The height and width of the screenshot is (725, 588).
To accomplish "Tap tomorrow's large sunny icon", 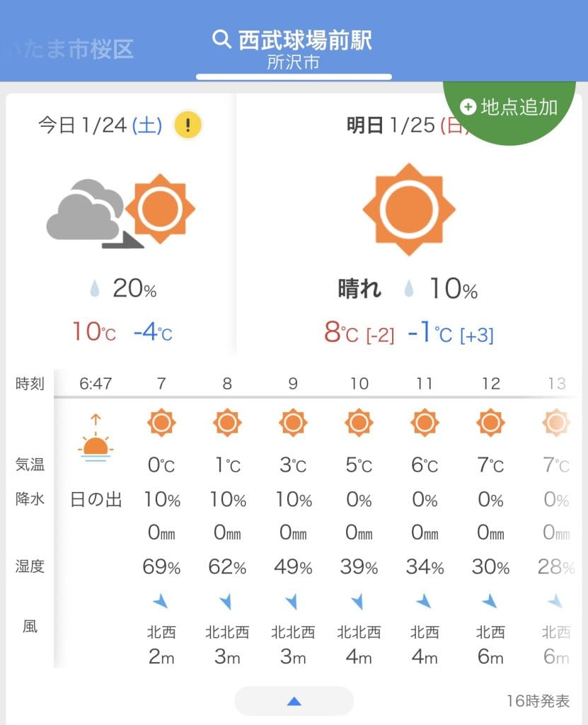I will [408, 210].
